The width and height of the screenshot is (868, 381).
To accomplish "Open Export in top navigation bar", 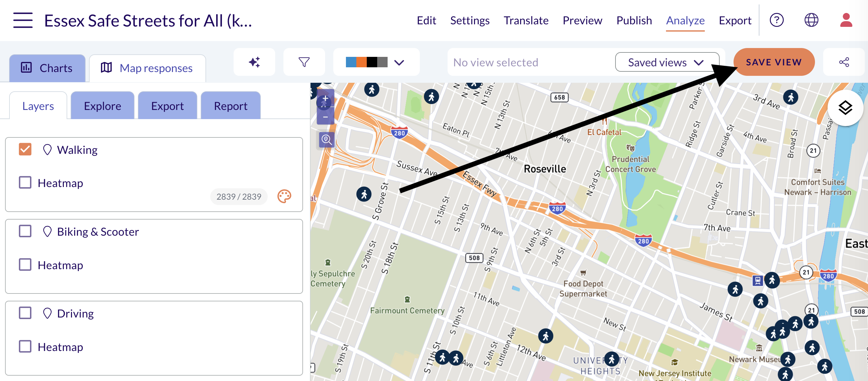I will click(x=735, y=20).
